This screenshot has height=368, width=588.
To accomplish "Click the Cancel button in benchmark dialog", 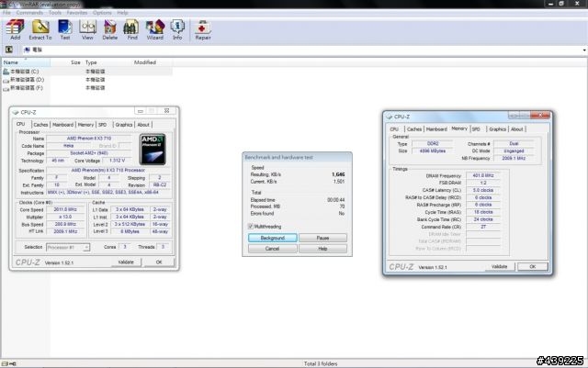I will (x=272, y=249).
